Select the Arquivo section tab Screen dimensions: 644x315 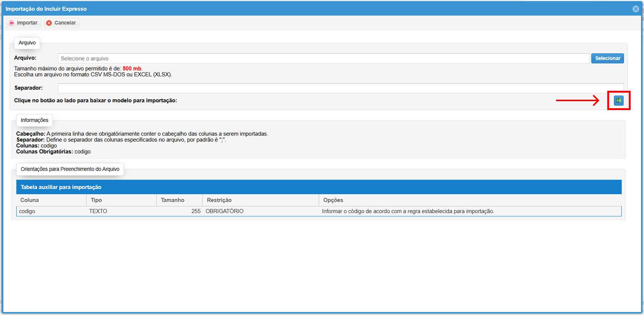point(27,43)
